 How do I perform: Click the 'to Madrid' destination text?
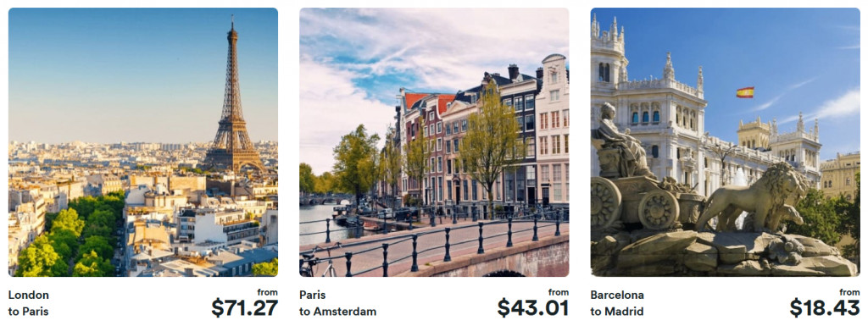pyautogui.click(x=617, y=312)
